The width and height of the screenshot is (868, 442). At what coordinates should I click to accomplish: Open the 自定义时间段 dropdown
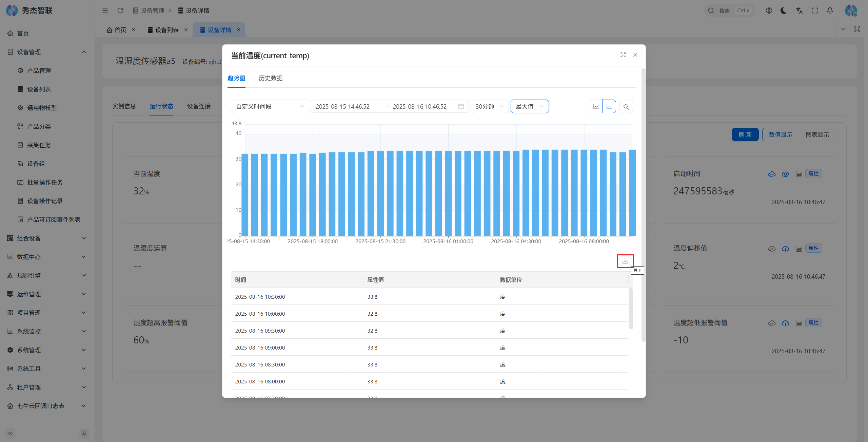[x=270, y=106]
